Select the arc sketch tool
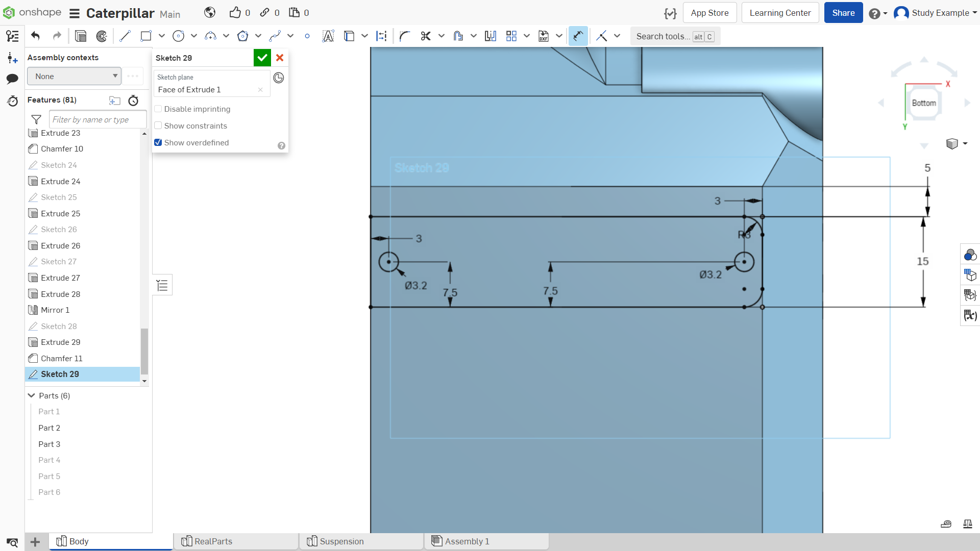The height and width of the screenshot is (551, 980). coord(210,36)
